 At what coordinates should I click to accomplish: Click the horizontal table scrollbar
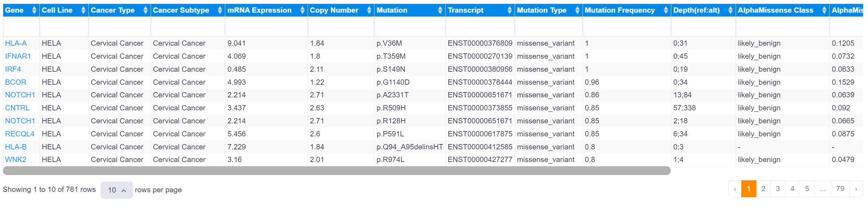click(336, 171)
